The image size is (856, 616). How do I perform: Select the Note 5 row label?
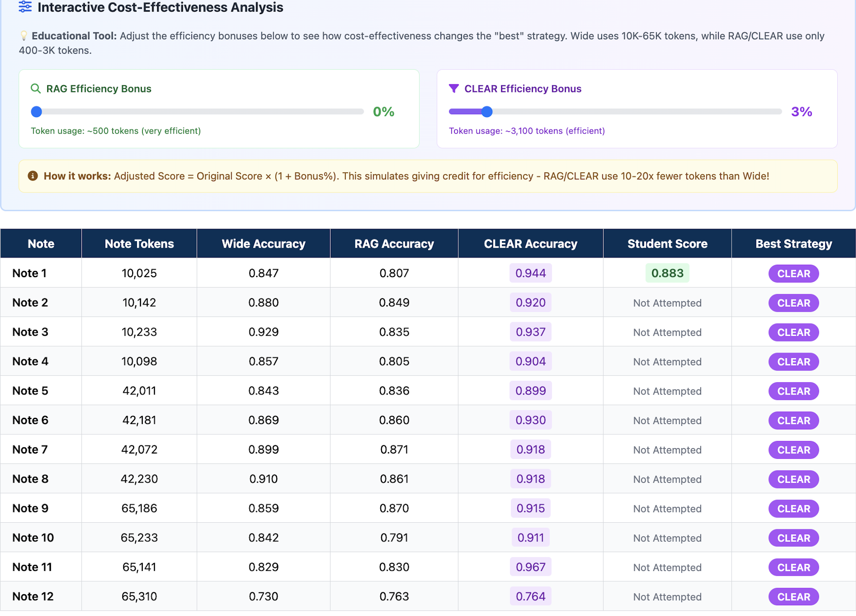[x=30, y=391]
